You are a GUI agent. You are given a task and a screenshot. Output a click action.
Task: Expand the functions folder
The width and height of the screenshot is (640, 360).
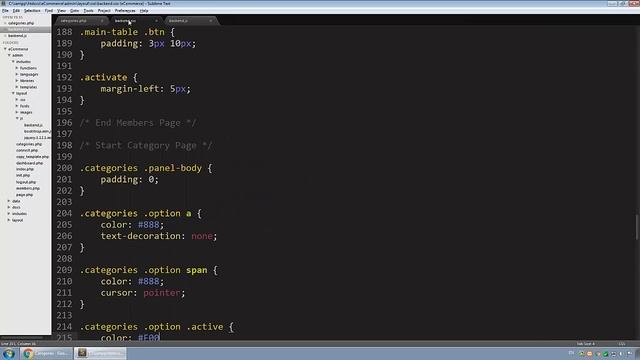click(17, 68)
